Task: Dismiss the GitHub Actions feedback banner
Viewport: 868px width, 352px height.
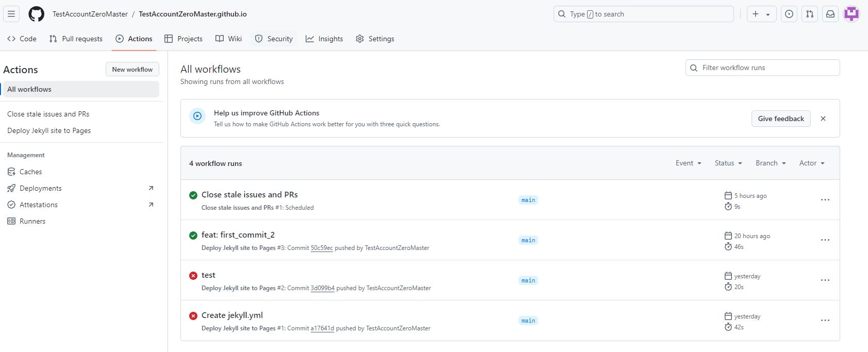Action: [x=823, y=119]
